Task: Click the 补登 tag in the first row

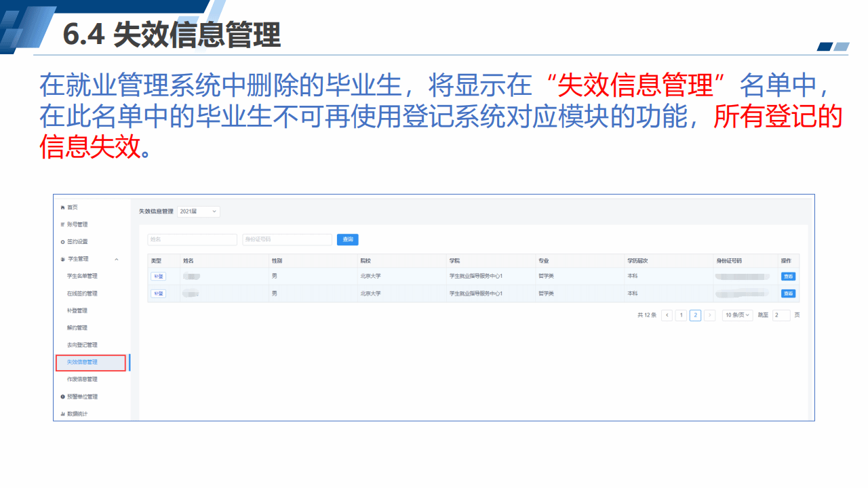Action: pyautogui.click(x=158, y=276)
